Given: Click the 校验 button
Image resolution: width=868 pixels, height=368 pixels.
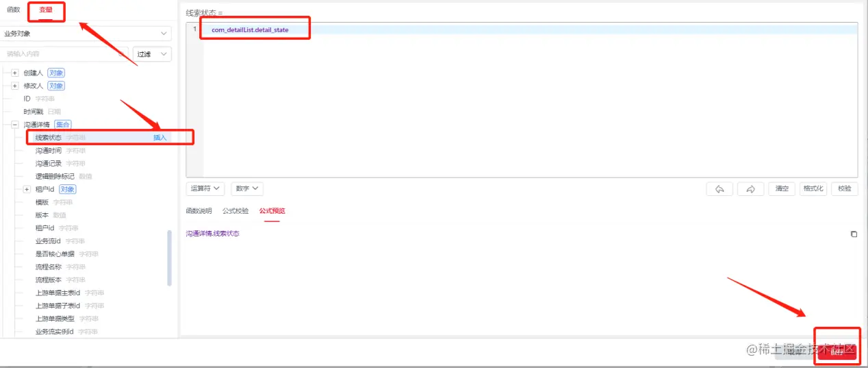Looking at the screenshot, I should pos(844,188).
